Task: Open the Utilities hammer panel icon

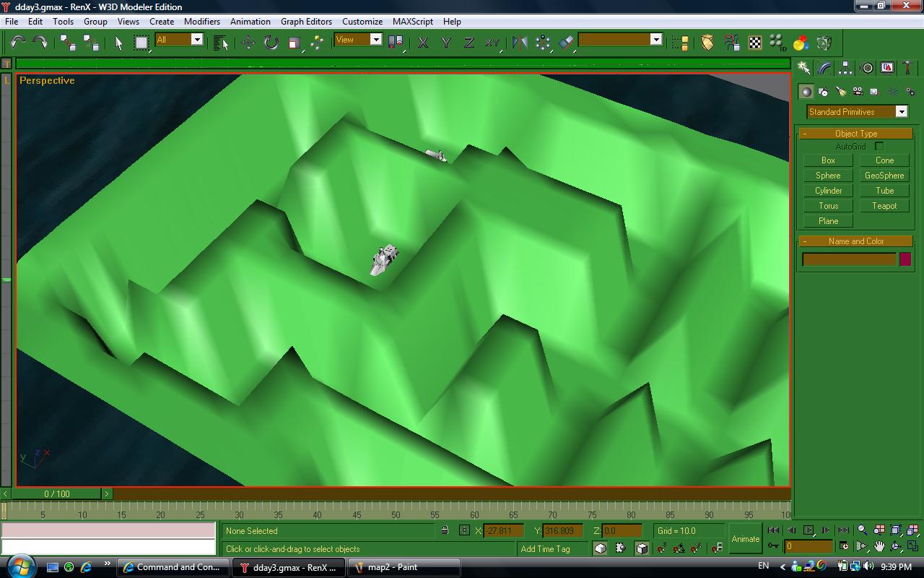Action: tap(907, 68)
